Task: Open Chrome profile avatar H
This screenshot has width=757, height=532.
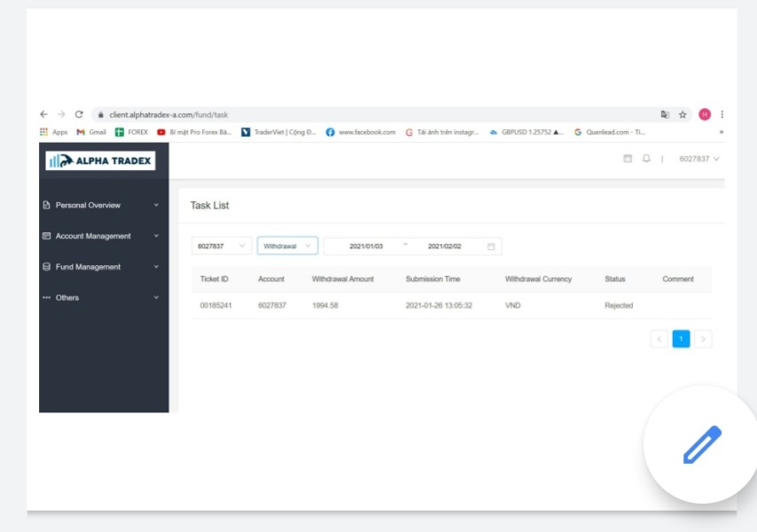Action: pyautogui.click(x=705, y=114)
